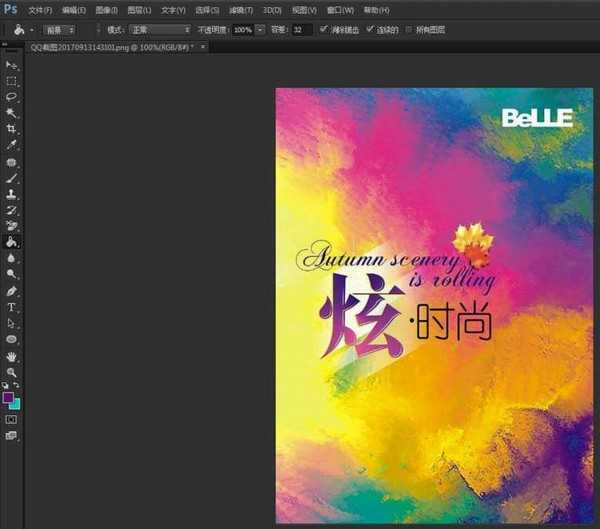Select the Crop tool
This screenshot has width=600, height=529.
[x=12, y=129]
